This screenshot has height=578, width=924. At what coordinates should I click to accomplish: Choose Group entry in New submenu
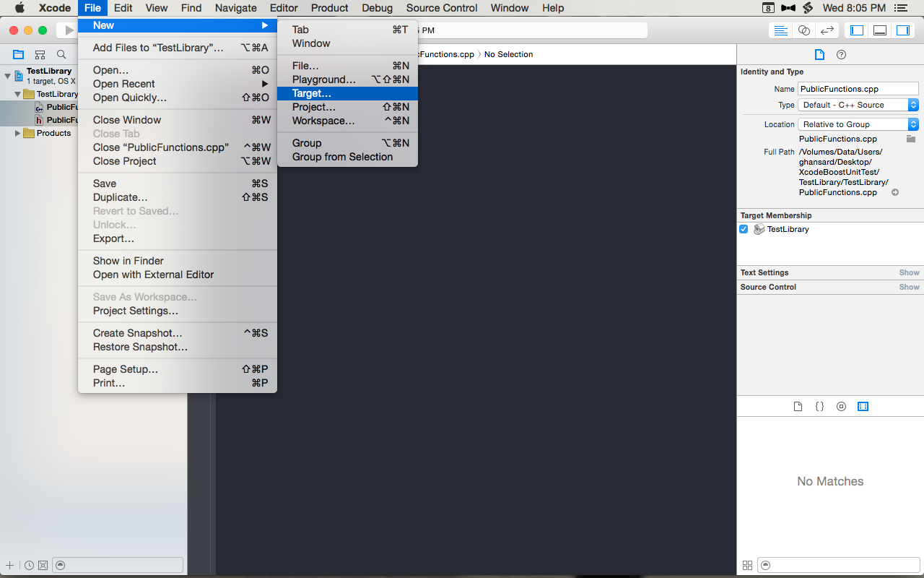(347, 143)
